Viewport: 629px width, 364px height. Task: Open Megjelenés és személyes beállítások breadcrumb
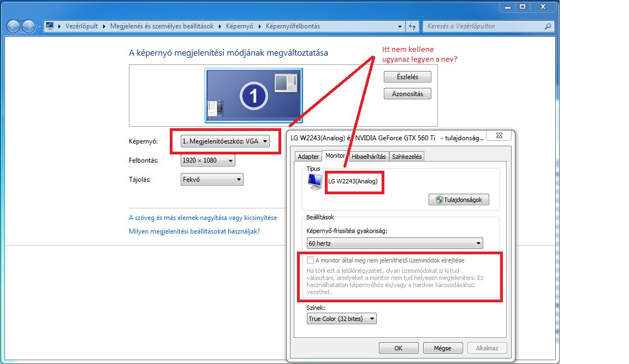pyautogui.click(x=162, y=26)
